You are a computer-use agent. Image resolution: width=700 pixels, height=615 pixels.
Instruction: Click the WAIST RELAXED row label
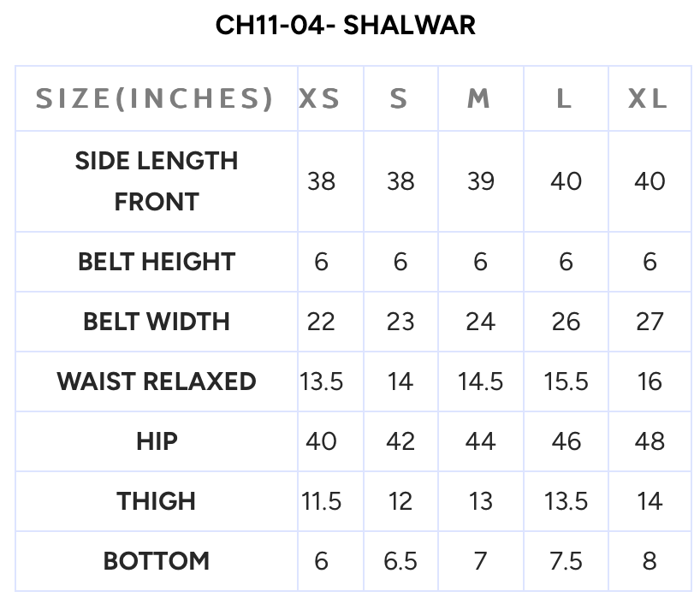(157, 381)
